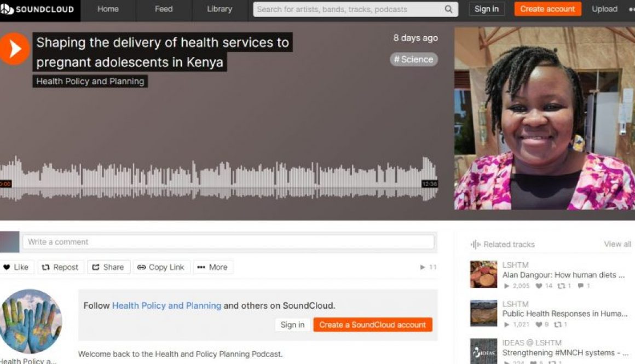Screen dimensions: 635x364
Task: View likes count 14 on Alan Dangour track
Action: tap(544, 286)
